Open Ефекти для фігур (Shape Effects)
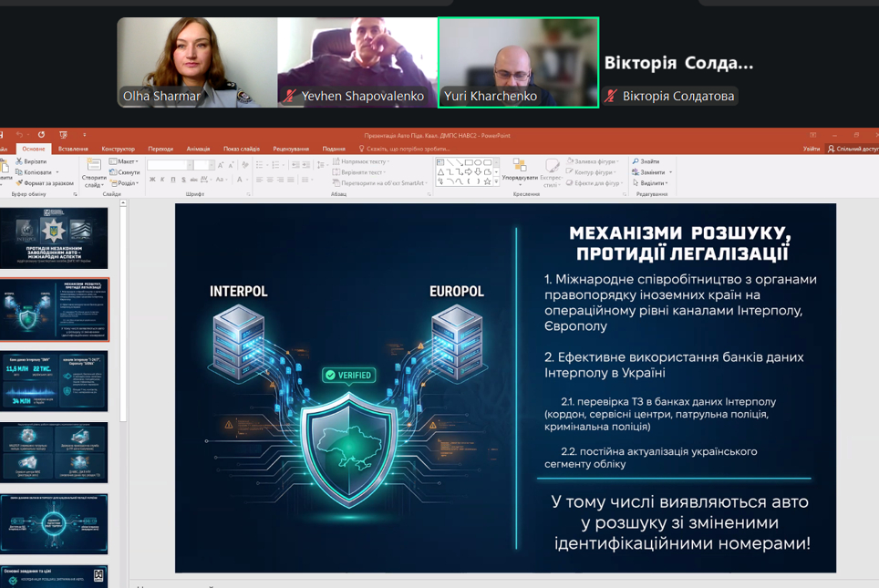The height and width of the screenshot is (588, 879). (x=595, y=182)
